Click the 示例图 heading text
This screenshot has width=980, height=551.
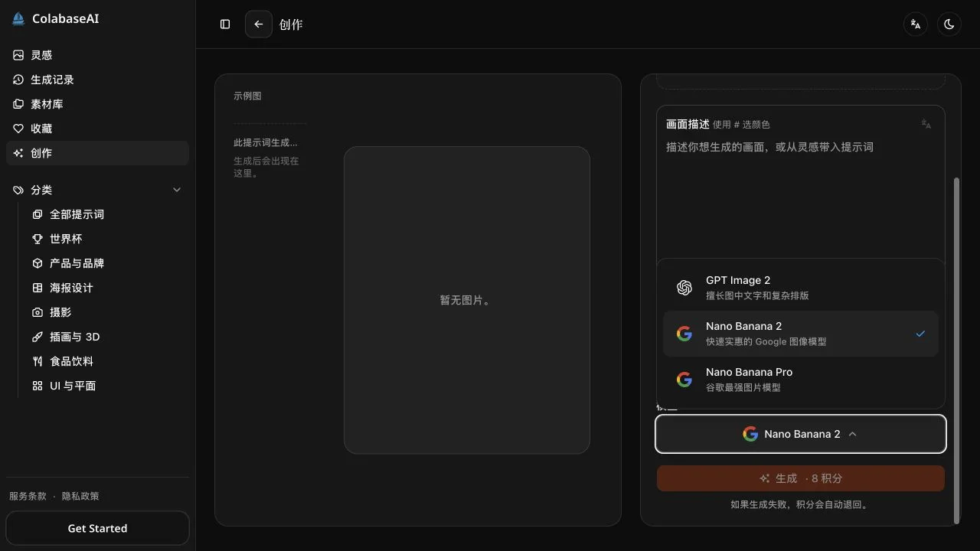(247, 96)
